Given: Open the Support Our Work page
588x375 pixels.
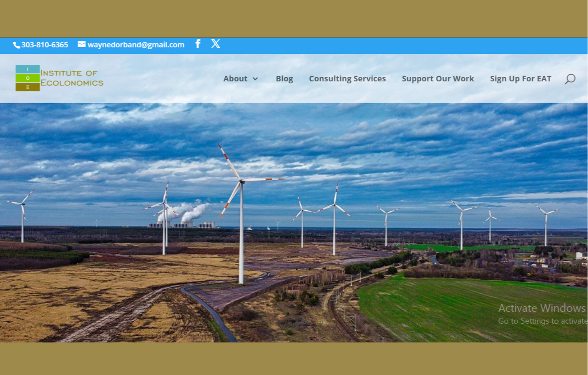Looking at the screenshot, I should pos(438,79).
